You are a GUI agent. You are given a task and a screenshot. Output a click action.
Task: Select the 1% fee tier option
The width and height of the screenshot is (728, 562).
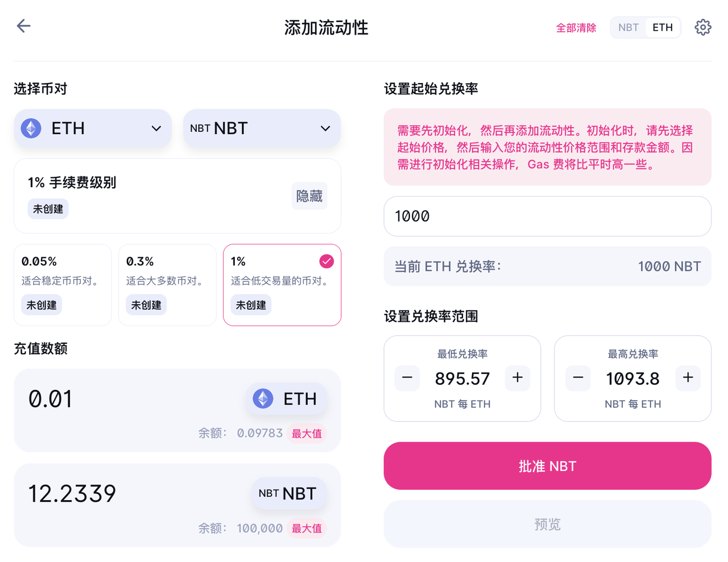pyautogui.click(x=282, y=285)
